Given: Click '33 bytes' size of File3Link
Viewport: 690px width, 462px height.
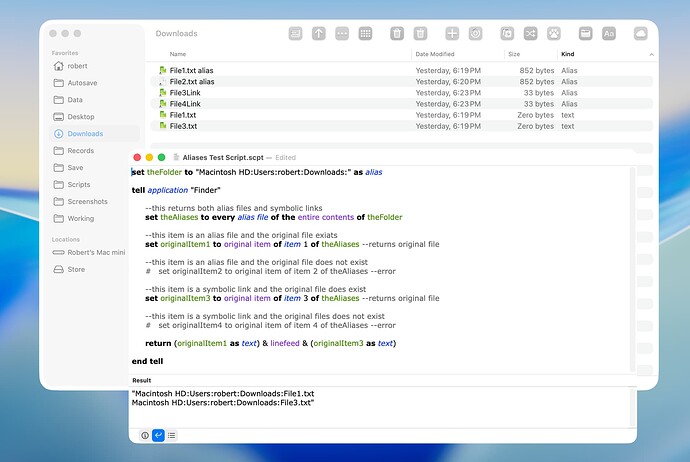Looking at the screenshot, I should pos(539,93).
